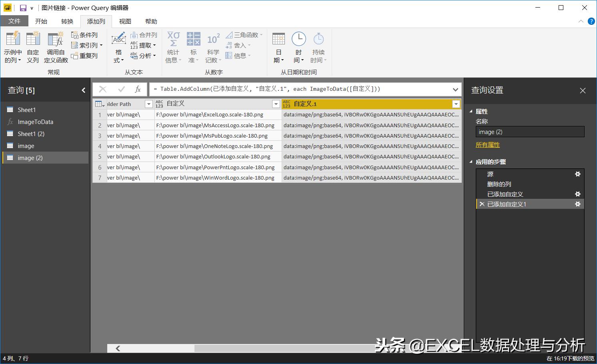
Task: Collapse the 查询 queries pane
Action: (x=84, y=90)
